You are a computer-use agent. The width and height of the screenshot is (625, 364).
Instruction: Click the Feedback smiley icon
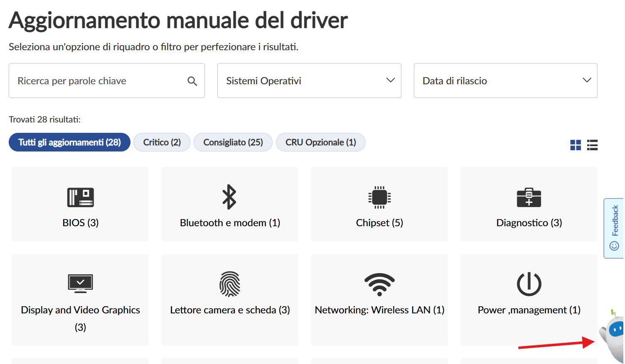[614, 246]
